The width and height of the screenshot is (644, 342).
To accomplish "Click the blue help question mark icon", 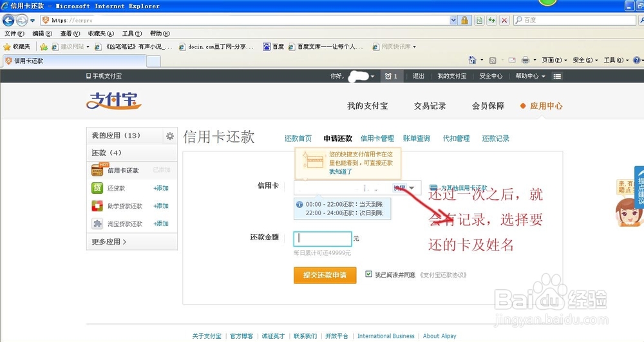I will click(637, 61).
